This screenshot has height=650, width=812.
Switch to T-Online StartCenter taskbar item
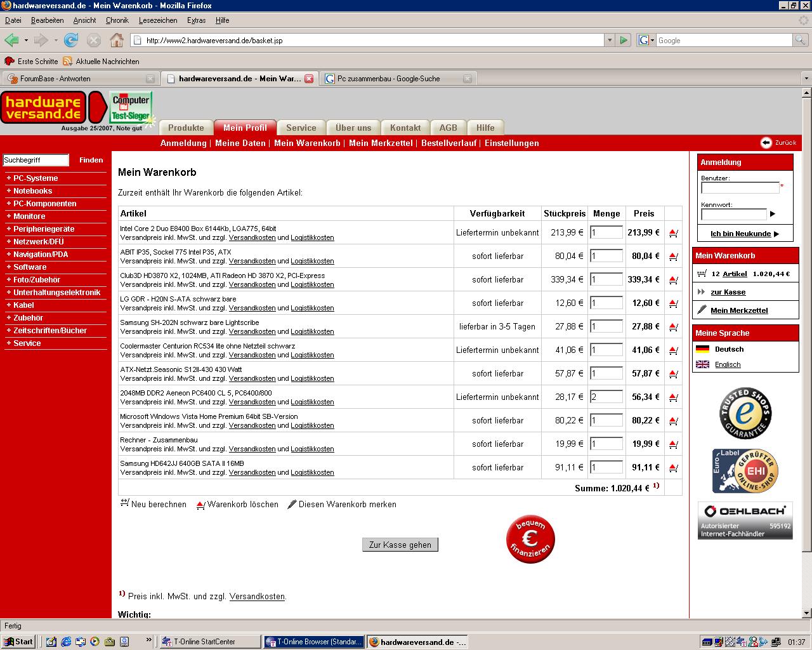point(209,642)
